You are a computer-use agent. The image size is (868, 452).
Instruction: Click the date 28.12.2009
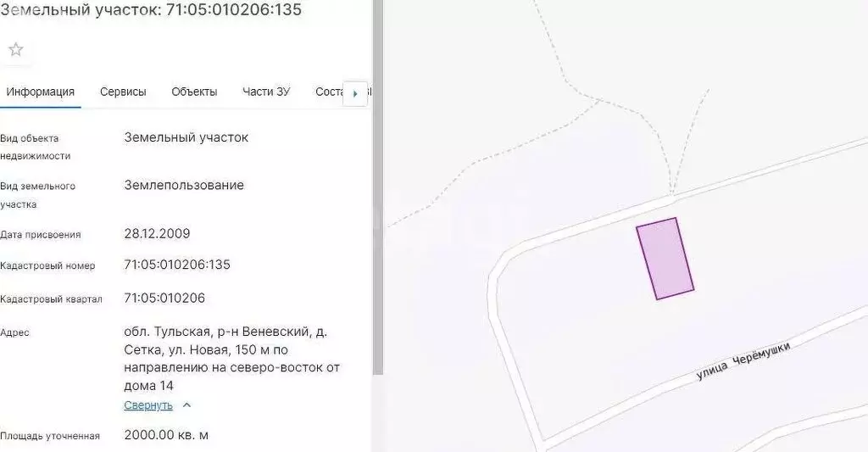coord(157,233)
